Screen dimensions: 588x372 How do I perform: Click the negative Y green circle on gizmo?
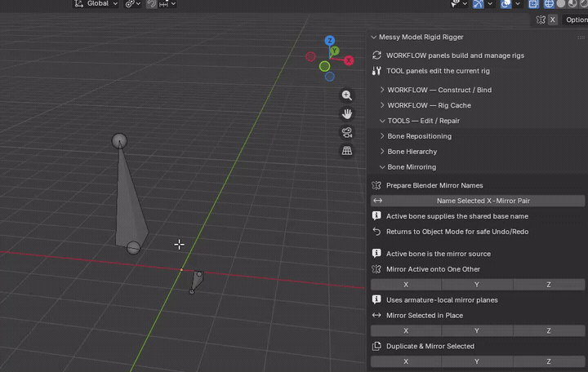(325, 67)
